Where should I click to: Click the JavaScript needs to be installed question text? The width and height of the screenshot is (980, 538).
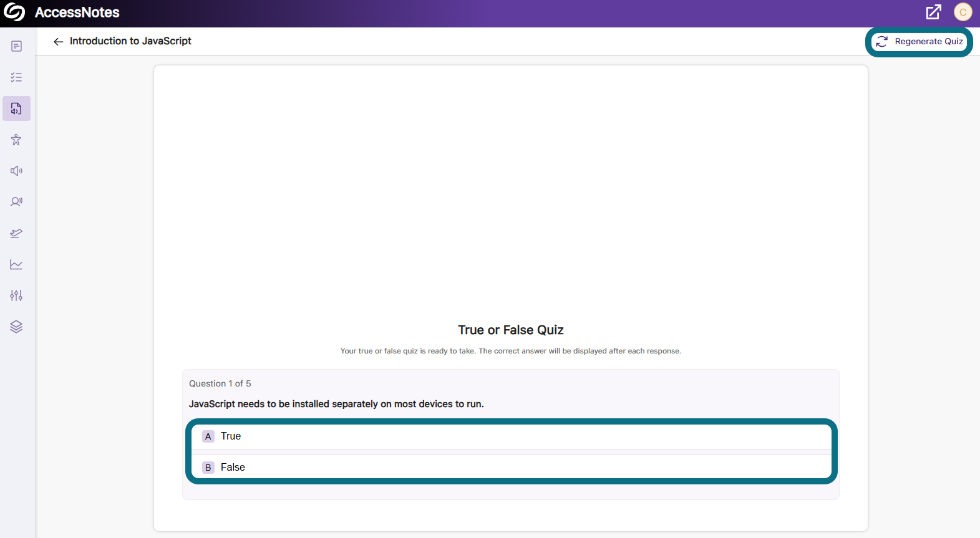click(x=336, y=404)
